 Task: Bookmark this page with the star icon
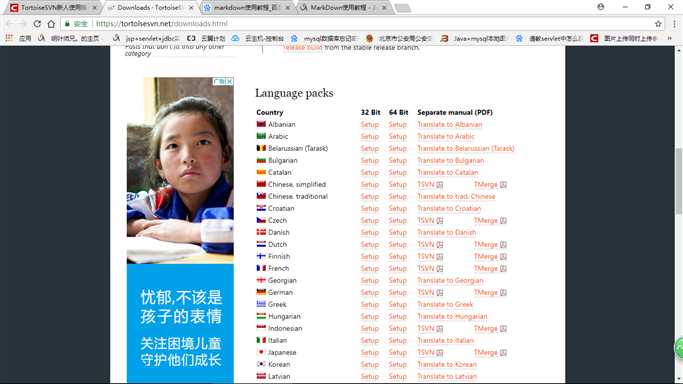658,24
